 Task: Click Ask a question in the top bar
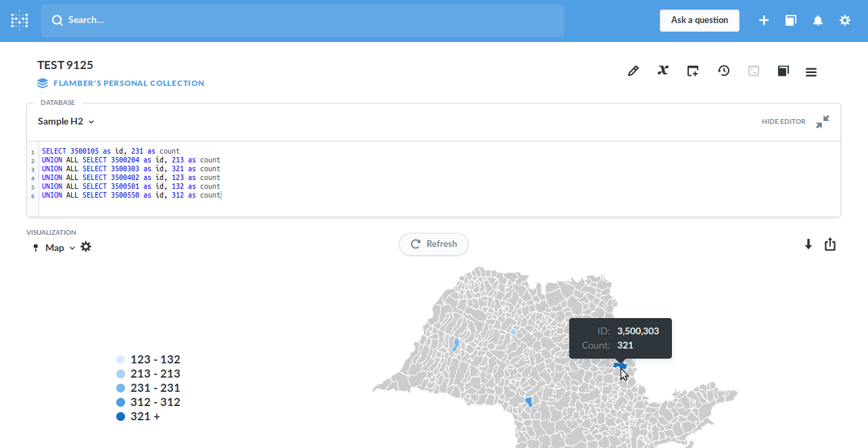[x=699, y=20]
